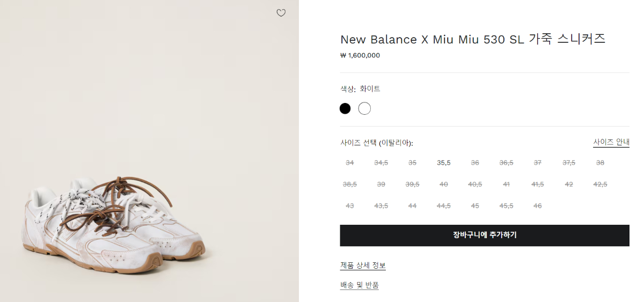Choose size 44
Viewport: 644px width, 302px height.
pyautogui.click(x=412, y=205)
